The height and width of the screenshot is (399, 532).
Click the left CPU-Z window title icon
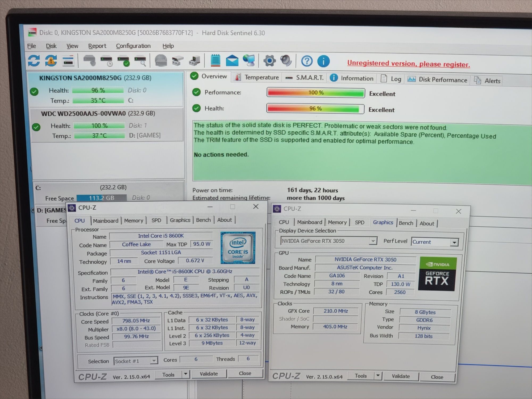tap(72, 208)
